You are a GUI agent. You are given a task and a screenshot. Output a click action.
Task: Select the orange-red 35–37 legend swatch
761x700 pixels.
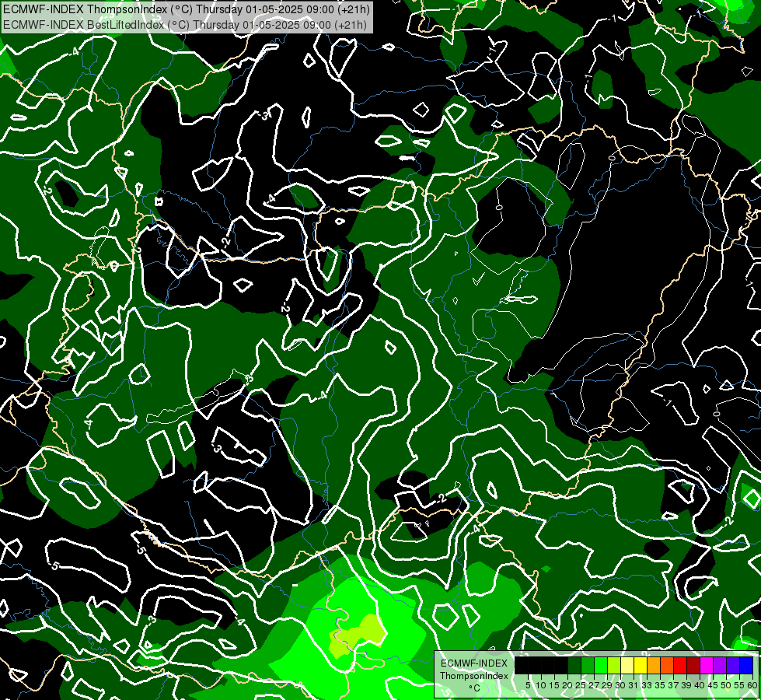pos(667,665)
